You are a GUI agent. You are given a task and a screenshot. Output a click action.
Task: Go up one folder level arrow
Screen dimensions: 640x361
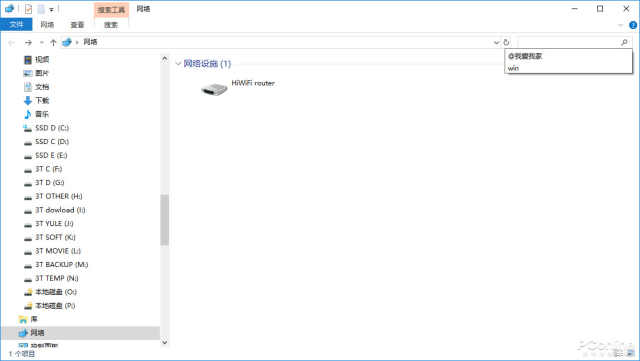53,42
